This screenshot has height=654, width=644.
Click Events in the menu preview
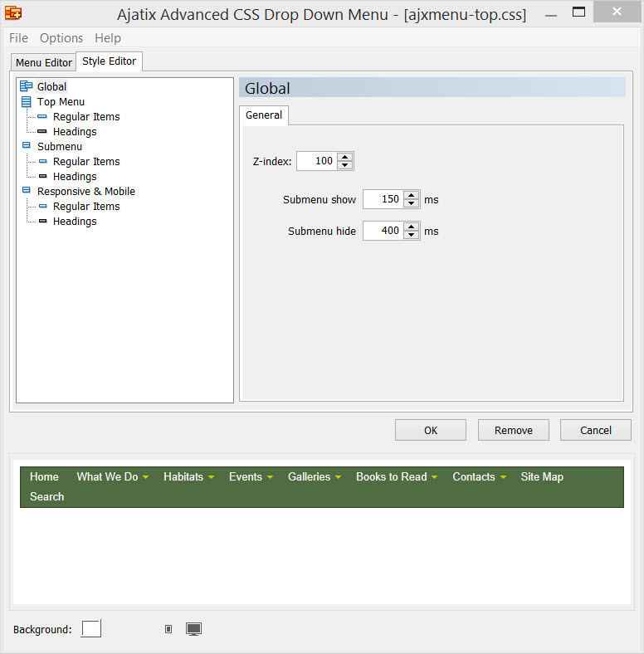point(246,476)
